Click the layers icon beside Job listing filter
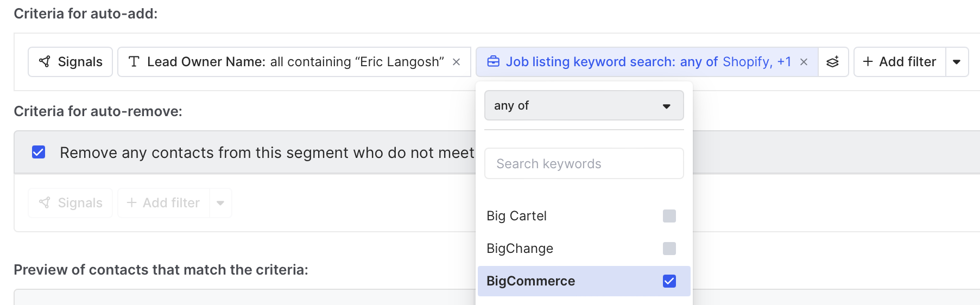The width and height of the screenshot is (980, 305). (x=833, y=62)
